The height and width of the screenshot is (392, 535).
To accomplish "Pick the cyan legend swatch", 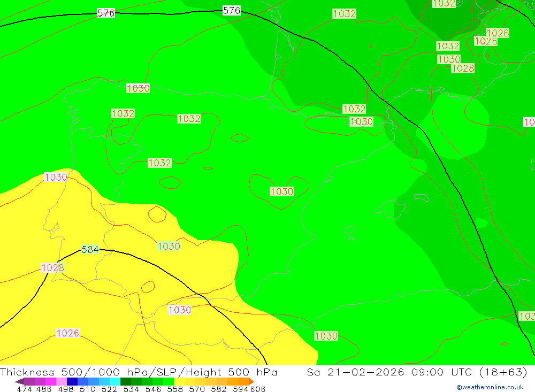I will (x=115, y=381).
